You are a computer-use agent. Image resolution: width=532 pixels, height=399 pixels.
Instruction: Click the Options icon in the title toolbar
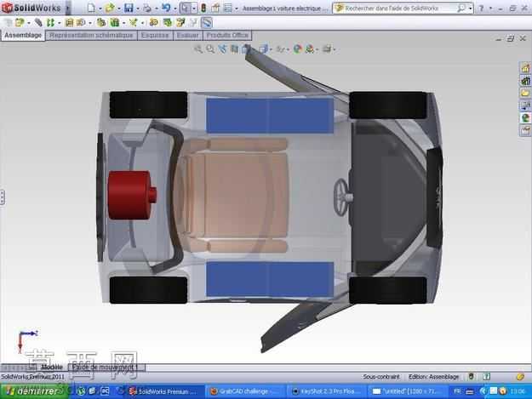pyautogui.click(x=228, y=8)
